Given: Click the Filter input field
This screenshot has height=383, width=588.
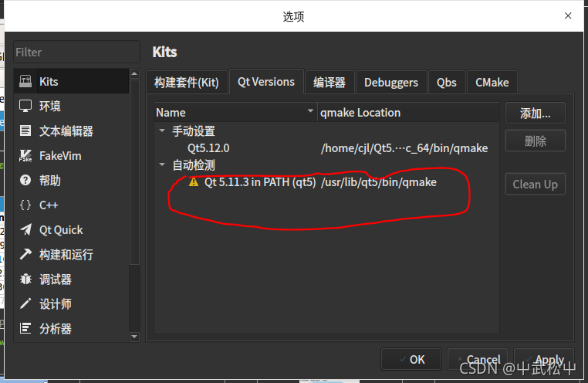Looking at the screenshot, I should point(77,53).
